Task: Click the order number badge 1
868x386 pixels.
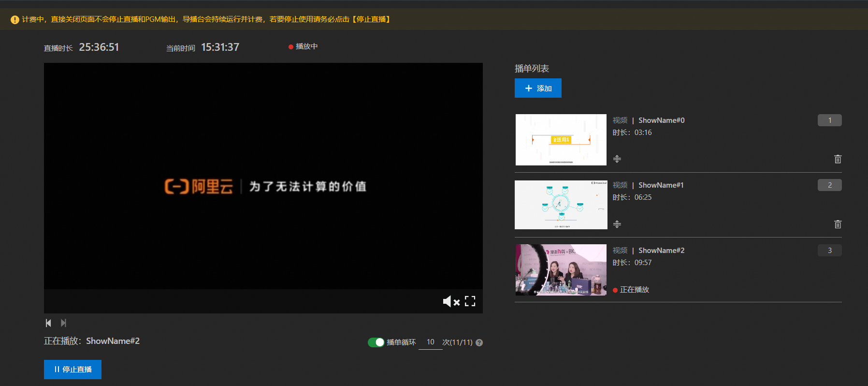Action: (830, 120)
